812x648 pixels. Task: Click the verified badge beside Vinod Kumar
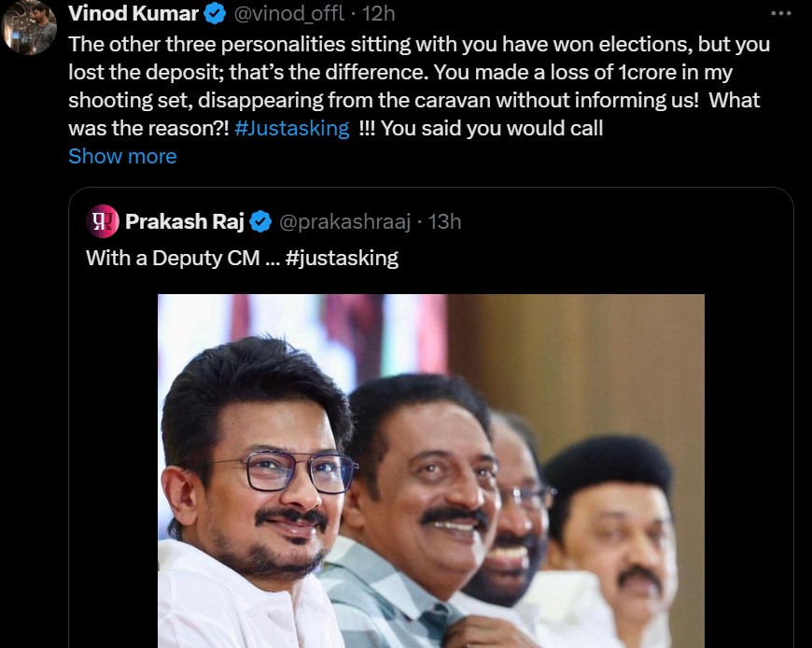point(215,13)
